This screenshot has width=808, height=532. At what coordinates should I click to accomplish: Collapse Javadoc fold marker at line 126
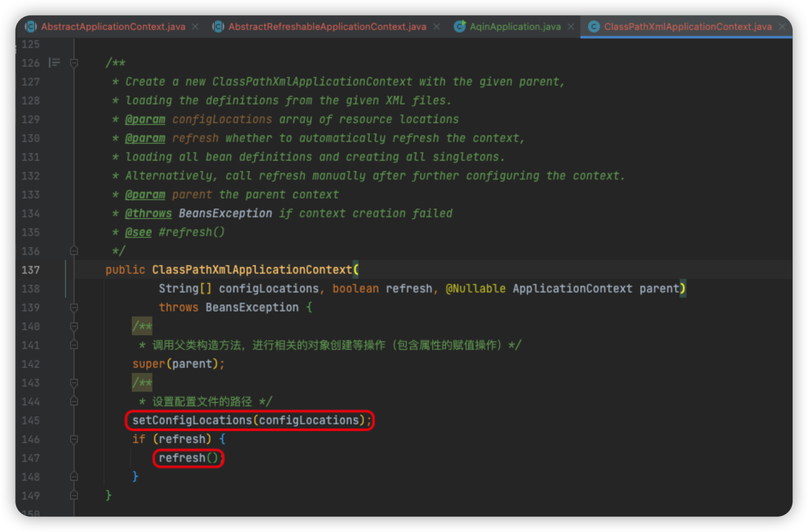(74, 63)
